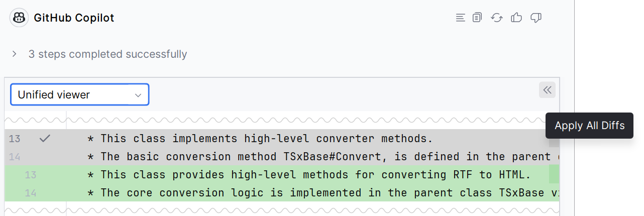Screen dimensions: 644x216
Task: Click the text-lines icon in response toolbar
Action: (460, 18)
